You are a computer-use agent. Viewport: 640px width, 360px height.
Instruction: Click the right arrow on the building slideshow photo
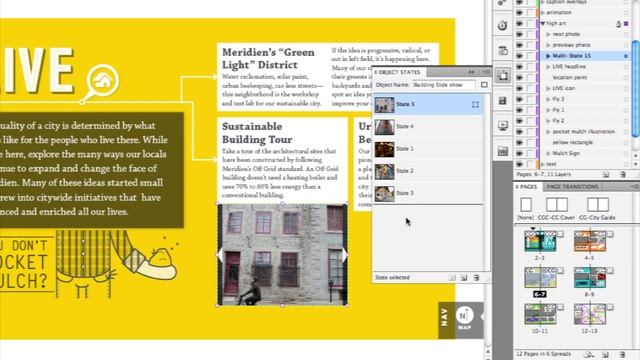pyautogui.click(x=345, y=255)
